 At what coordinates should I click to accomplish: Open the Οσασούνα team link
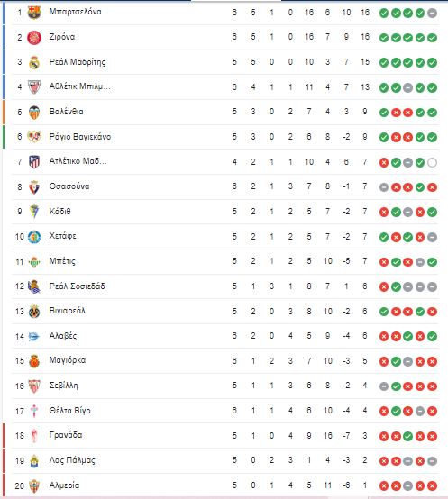[69, 186]
